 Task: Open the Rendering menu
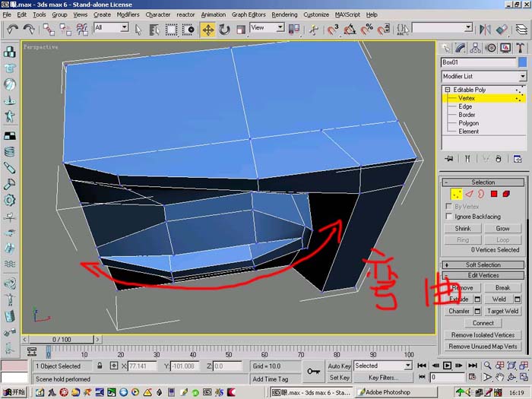[x=284, y=14]
